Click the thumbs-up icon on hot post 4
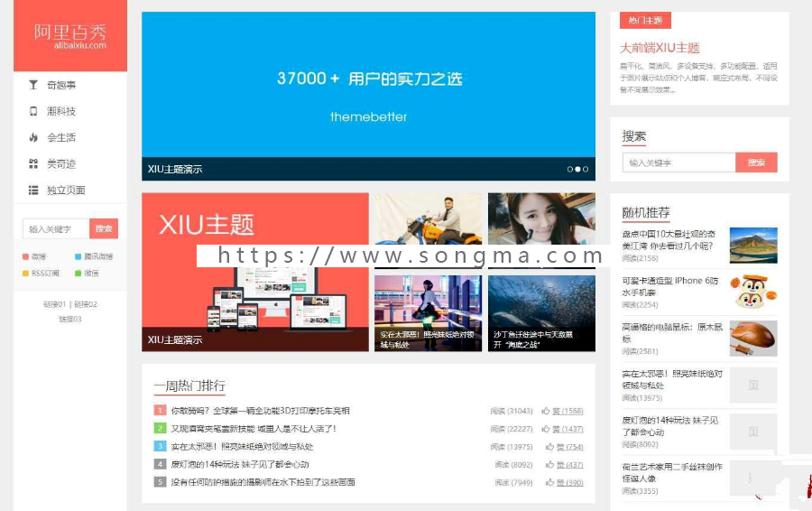 [549, 464]
